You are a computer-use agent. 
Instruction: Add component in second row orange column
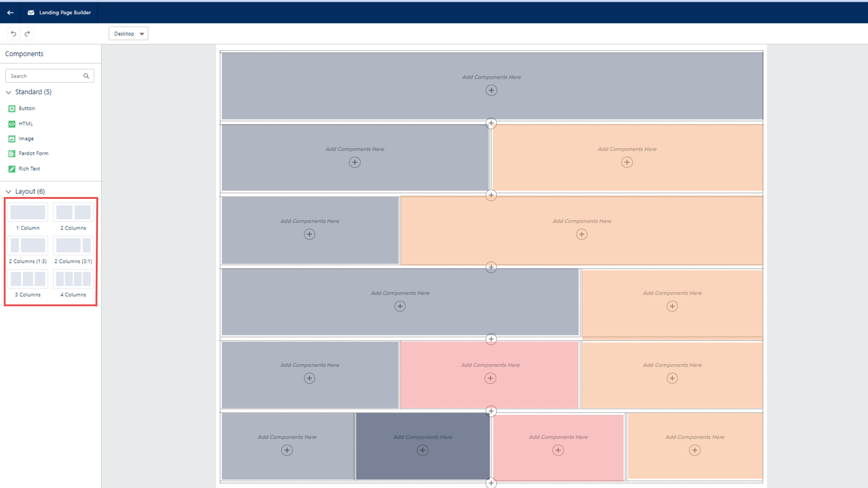(x=627, y=162)
